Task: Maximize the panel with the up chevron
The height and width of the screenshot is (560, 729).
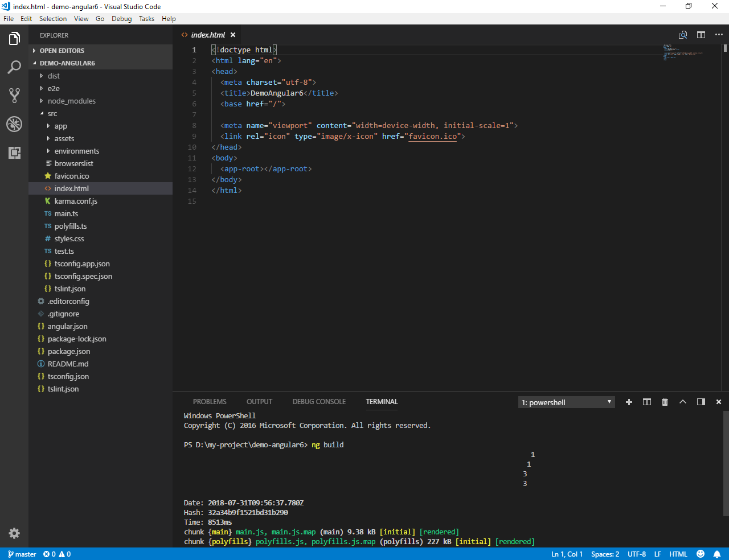Action: 683,402
